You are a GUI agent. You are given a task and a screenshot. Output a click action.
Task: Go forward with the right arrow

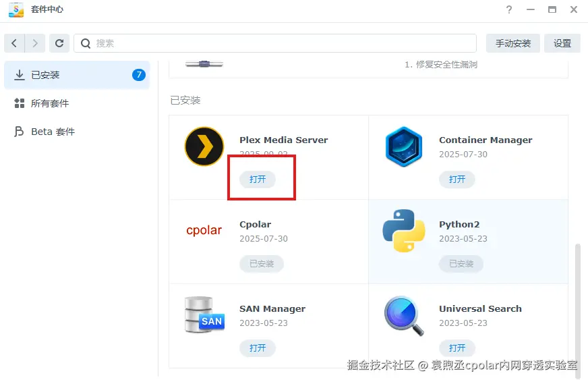[x=35, y=43]
